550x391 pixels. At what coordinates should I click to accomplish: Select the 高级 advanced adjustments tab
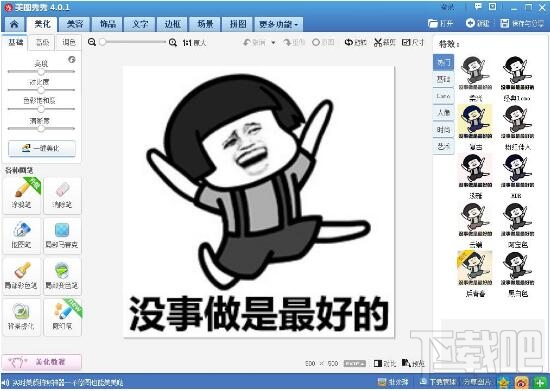tap(42, 42)
